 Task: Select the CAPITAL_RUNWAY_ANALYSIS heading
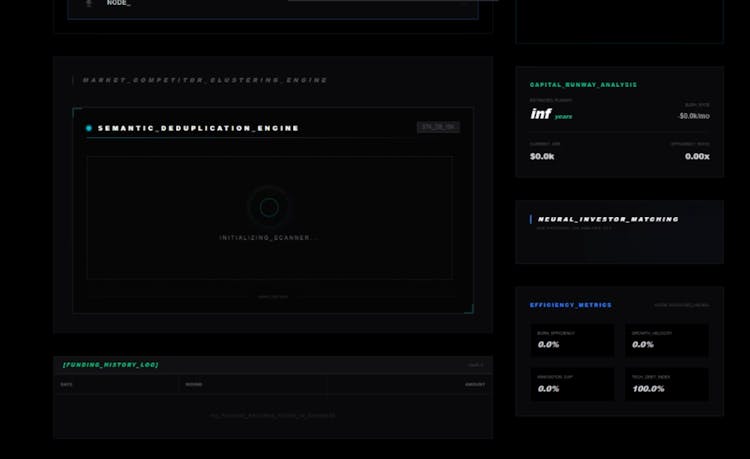tap(583, 85)
